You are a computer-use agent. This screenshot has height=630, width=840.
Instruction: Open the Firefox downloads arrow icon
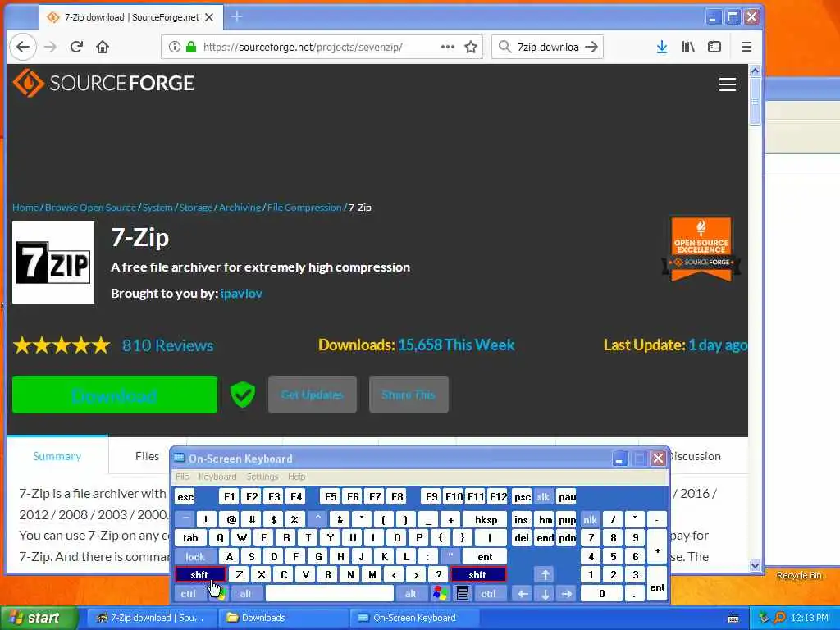click(662, 47)
